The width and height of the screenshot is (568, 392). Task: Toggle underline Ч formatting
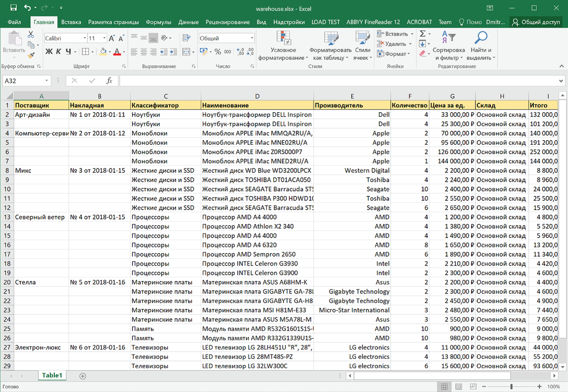tap(69, 52)
